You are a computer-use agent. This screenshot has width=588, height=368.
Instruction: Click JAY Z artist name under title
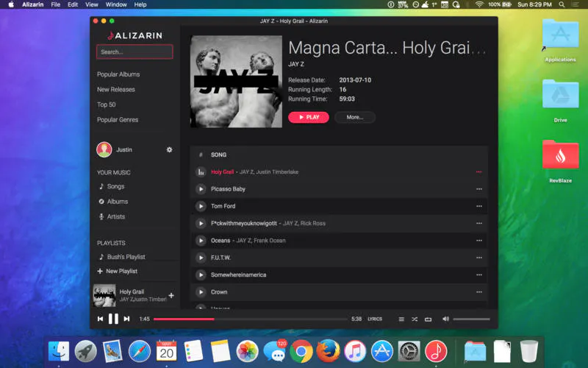point(296,64)
